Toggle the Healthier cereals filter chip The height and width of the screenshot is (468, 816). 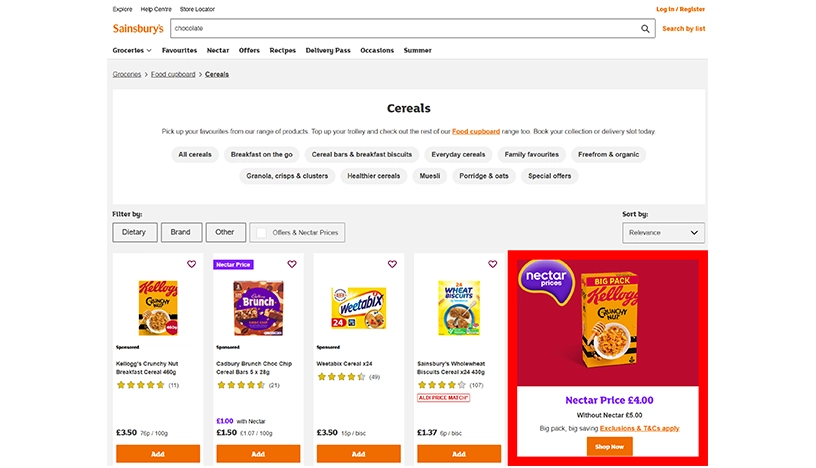click(373, 176)
